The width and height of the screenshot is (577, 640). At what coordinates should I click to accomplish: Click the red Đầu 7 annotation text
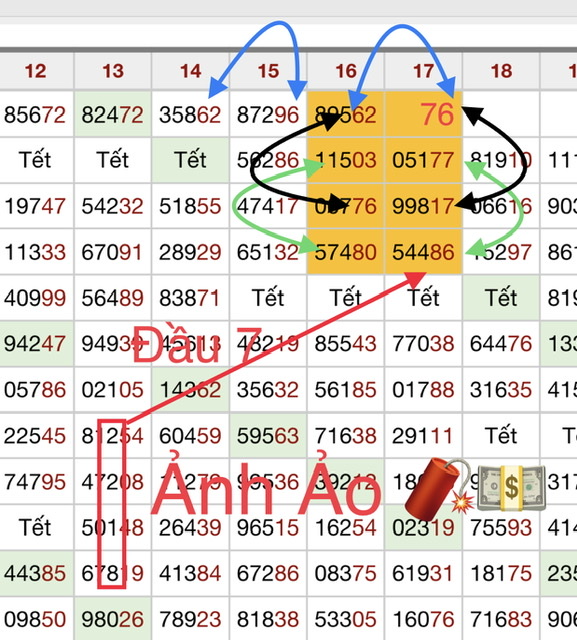pos(197,345)
